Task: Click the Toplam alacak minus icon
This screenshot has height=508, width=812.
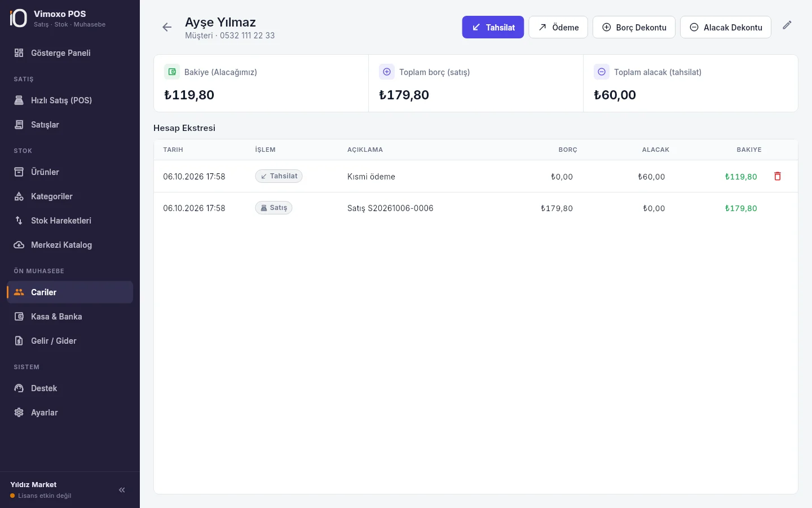Action: [x=602, y=72]
